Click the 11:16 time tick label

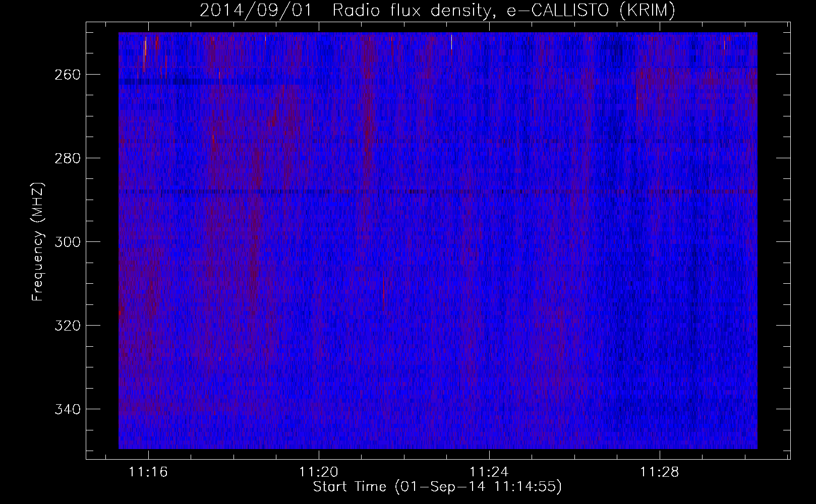point(148,472)
